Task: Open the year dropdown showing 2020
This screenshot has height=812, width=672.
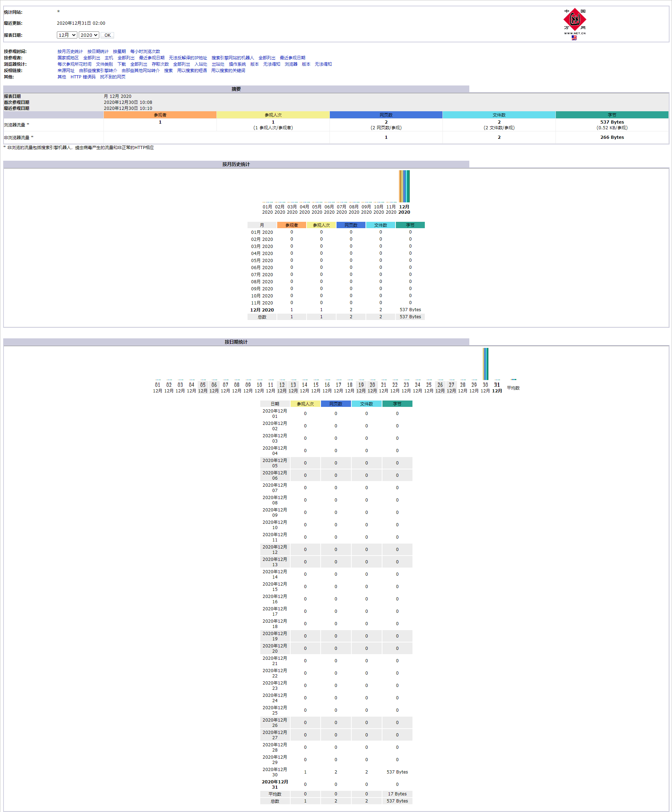Action: (x=89, y=35)
